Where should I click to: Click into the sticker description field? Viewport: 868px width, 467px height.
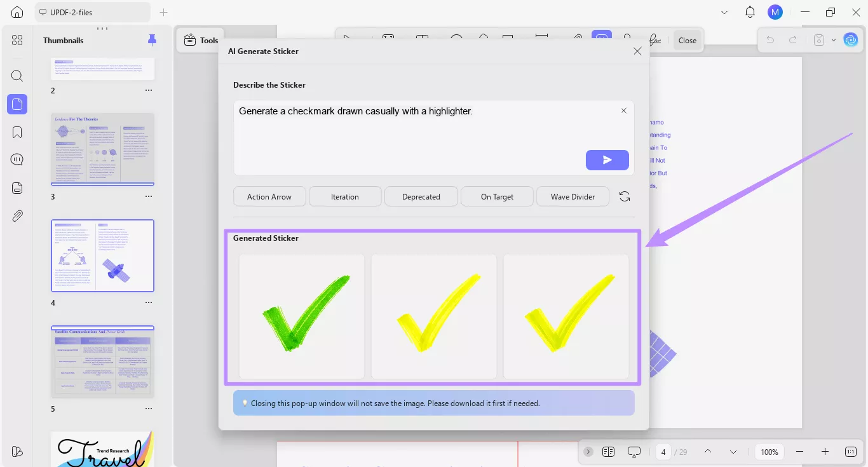click(433, 137)
